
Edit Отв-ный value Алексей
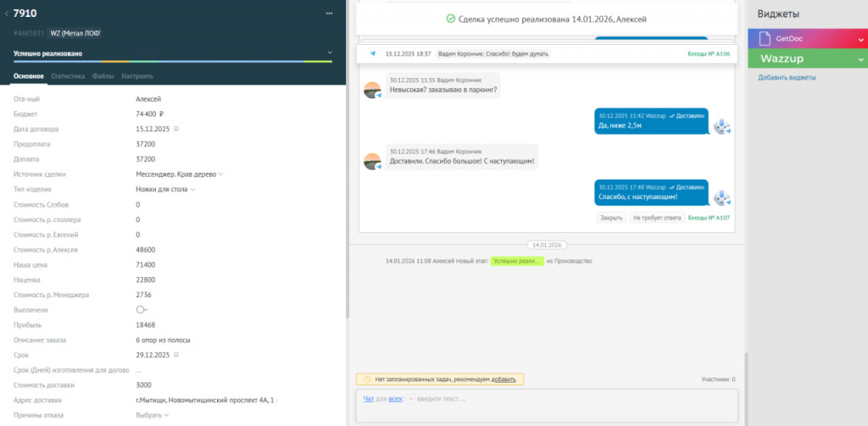click(x=148, y=99)
